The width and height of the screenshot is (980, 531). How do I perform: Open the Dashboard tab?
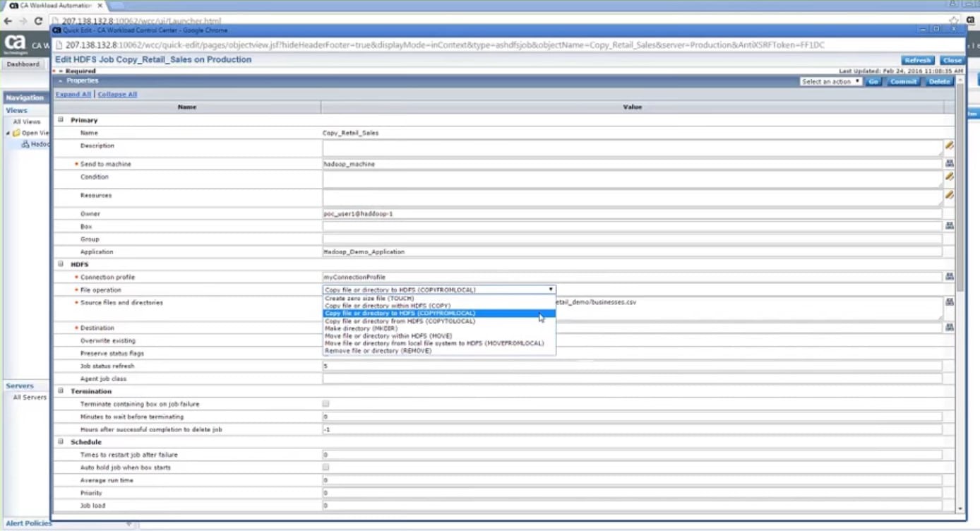pos(23,64)
